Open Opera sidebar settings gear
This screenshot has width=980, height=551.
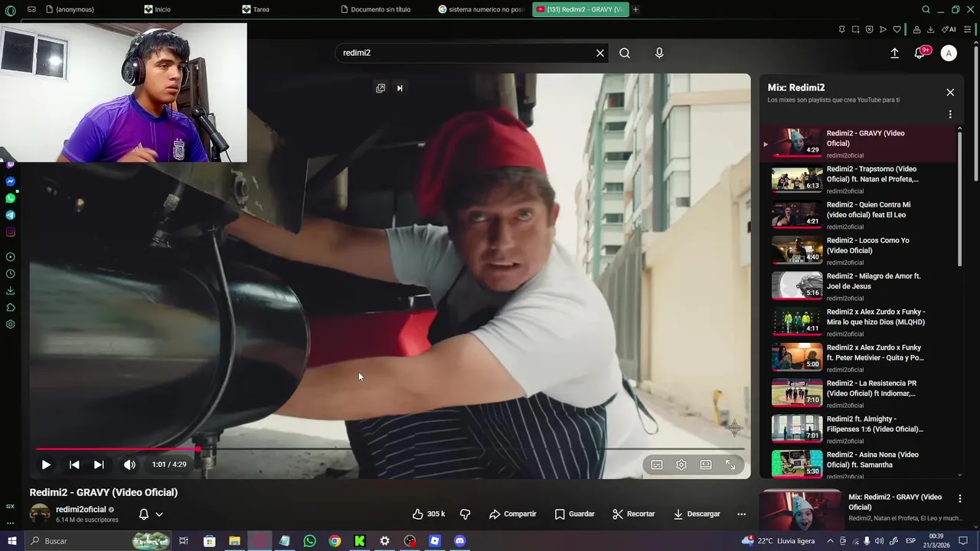coord(10,324)
